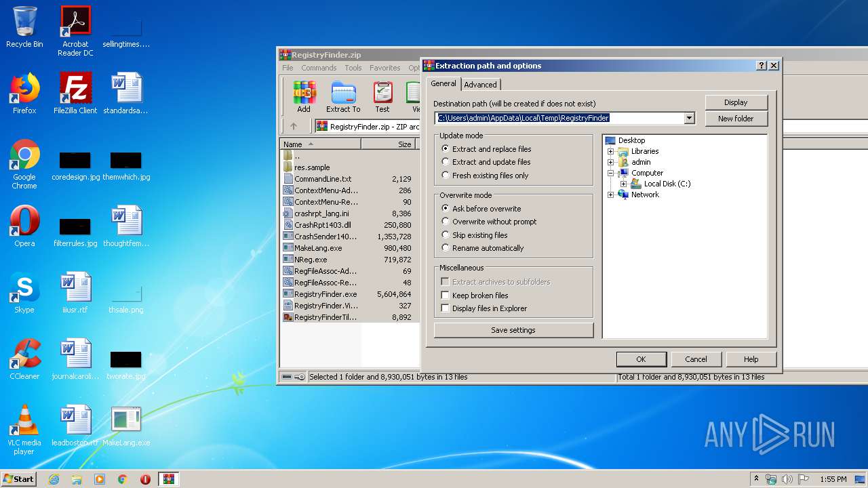Click the Save settings button
The image size is (868, 488).
(513, 330)
